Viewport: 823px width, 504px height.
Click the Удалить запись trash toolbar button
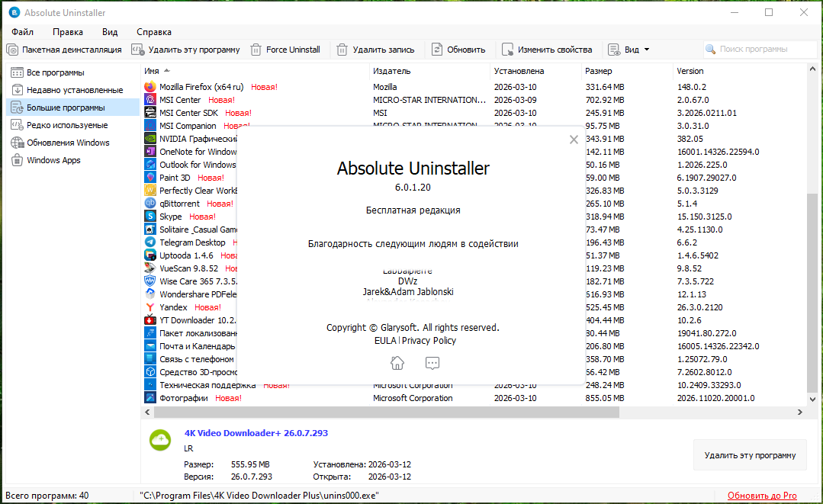click(x=375, y=50)
